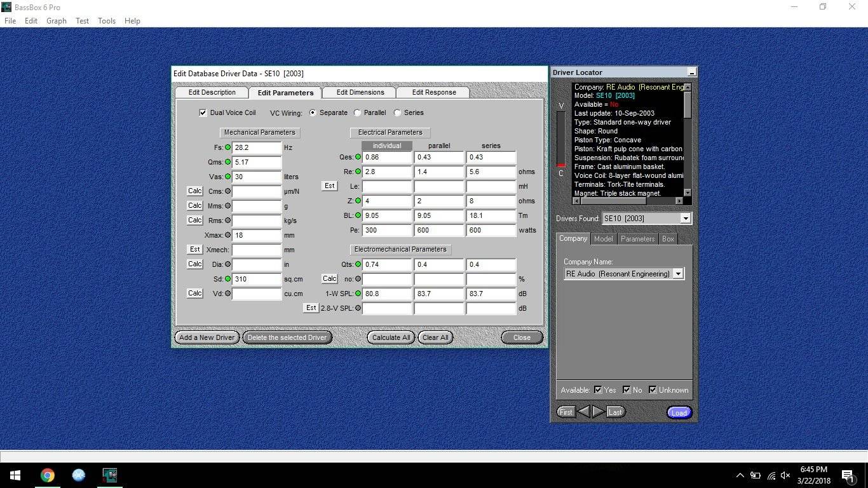868x488 pixels.
Task: Click the V/C vertical level slider
Action: [x=560, y=139]
